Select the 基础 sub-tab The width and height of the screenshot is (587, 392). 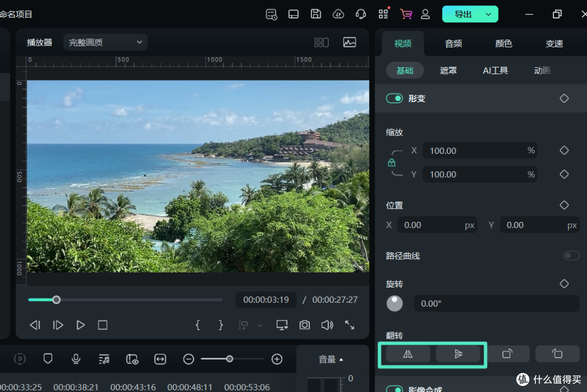click(405, 70)
